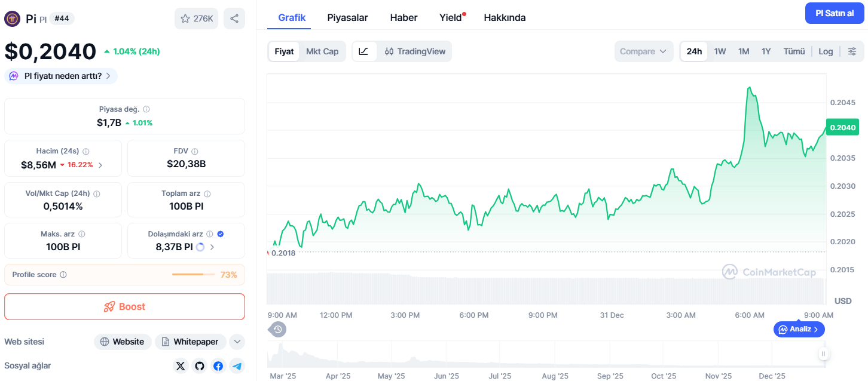Click the info icon next to Piyasa değ.

[146, 109]
